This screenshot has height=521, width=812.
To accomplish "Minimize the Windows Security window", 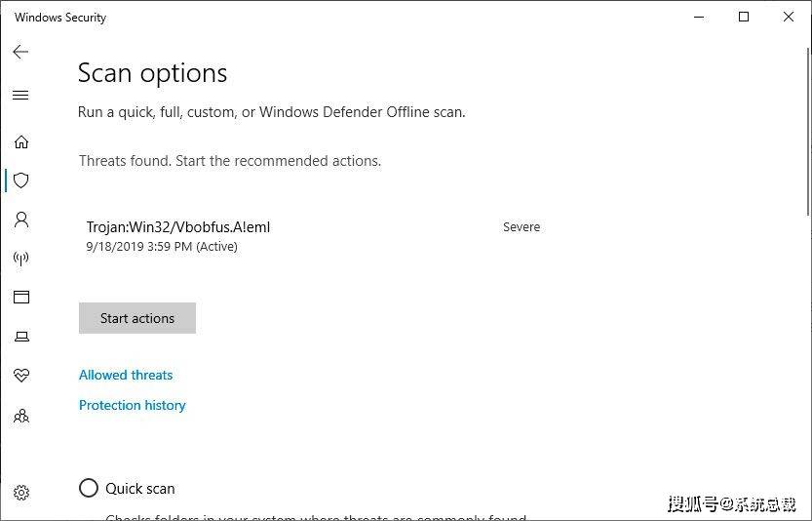I will coord(699,18).
